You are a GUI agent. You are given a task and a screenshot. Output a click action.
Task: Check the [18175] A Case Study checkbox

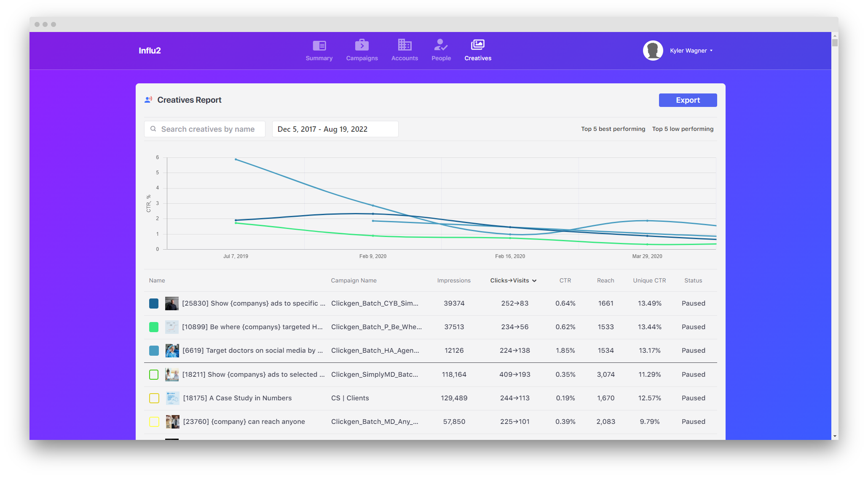tap(154, 398)
